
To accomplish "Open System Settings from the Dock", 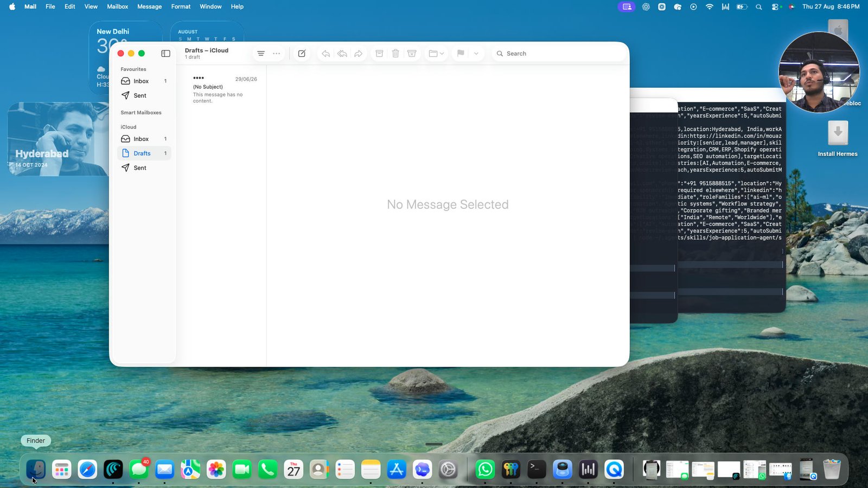I will click(x=448, y=470).
